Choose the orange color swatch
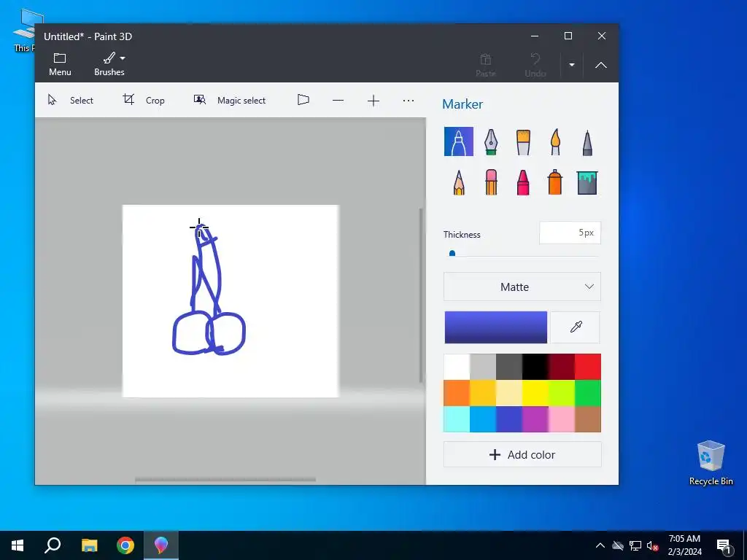This screenshot has width=747, height=560. tap(457, 393)
